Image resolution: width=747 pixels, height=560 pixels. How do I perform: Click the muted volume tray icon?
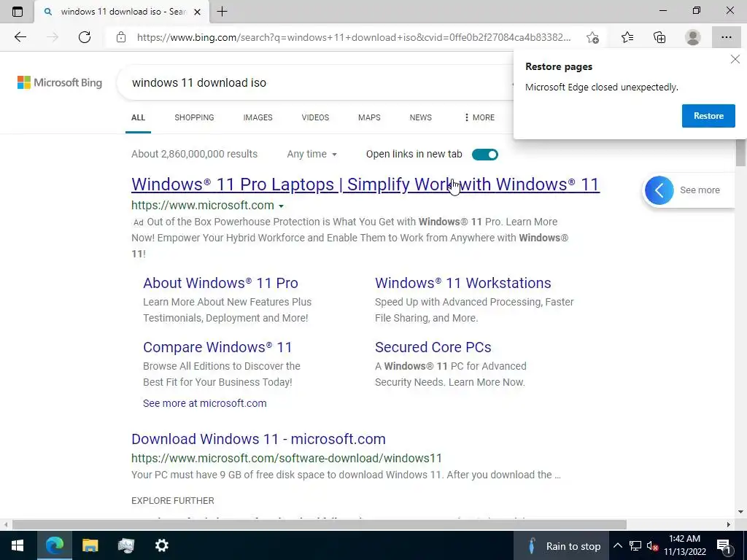click(653, 545)
